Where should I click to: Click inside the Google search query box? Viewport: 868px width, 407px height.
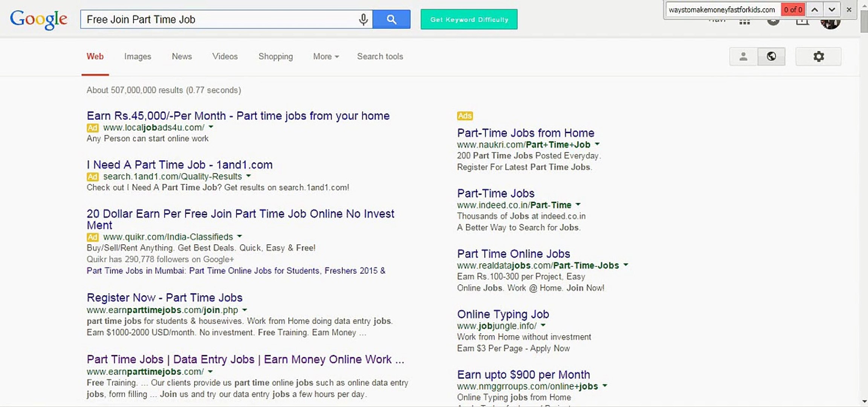coord(219,19)
